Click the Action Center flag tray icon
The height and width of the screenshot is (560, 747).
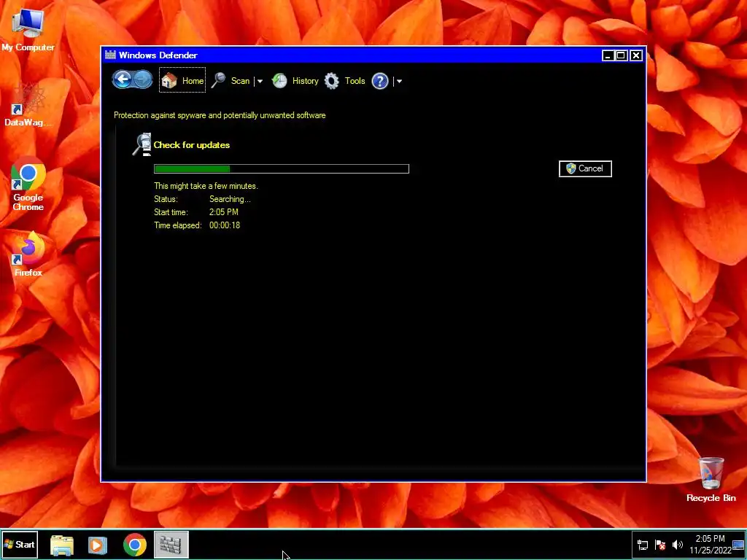[660, 545]
